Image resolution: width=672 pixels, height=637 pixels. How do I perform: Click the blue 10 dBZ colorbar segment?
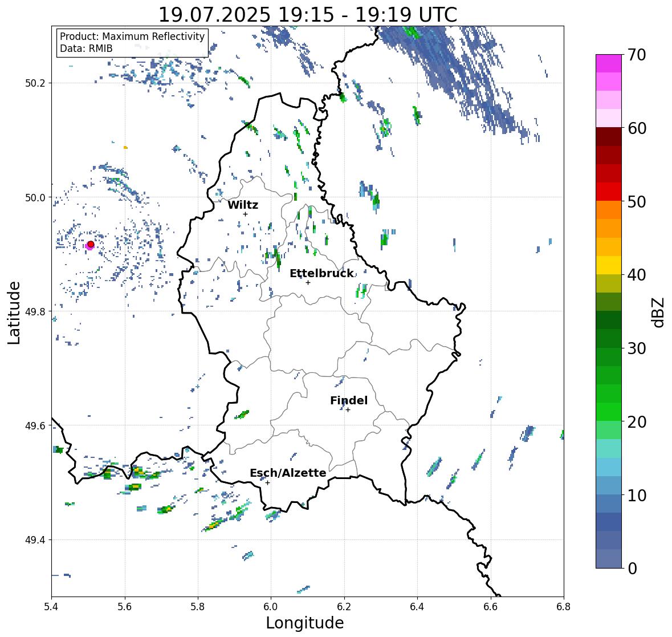click(x=609, y=504)
